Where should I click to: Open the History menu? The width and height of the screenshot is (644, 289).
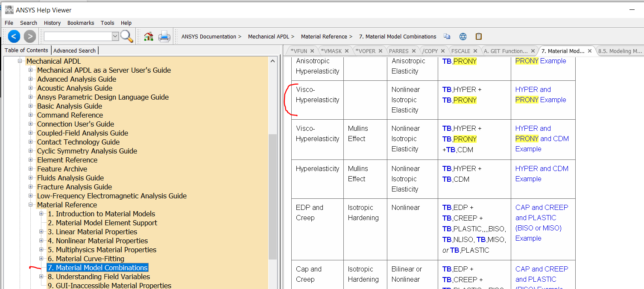click(52, 23)
